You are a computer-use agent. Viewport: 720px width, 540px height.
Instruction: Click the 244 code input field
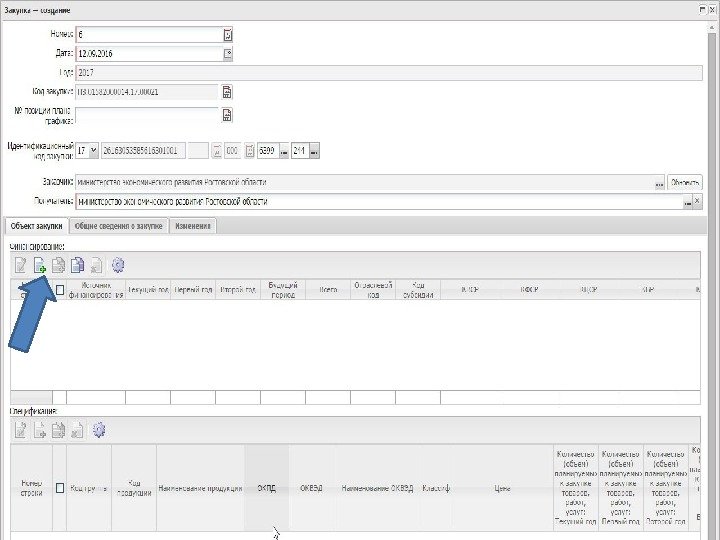click(300, 151)
